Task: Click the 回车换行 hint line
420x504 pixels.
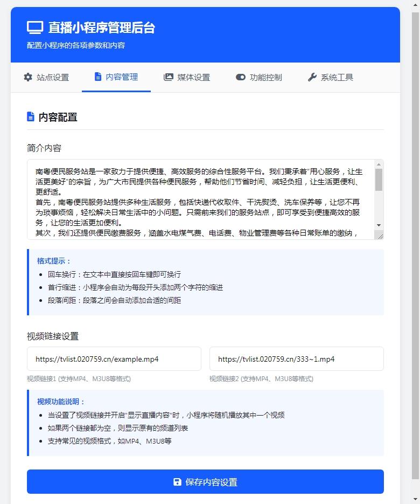Action: (114, 274)
